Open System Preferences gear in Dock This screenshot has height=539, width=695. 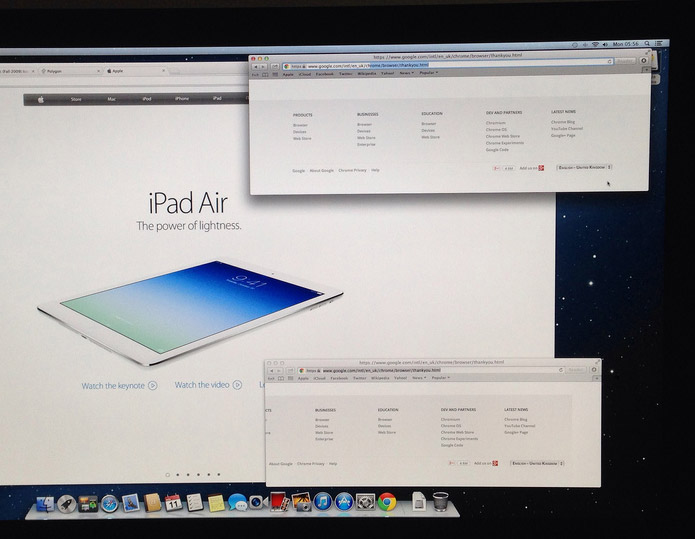click(x=365, y=502)
